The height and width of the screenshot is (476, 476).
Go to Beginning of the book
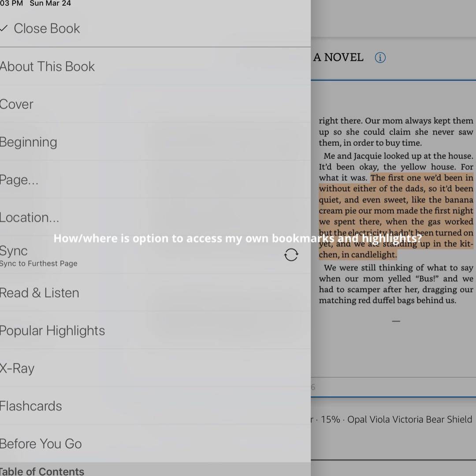click(x=29, y=142)
